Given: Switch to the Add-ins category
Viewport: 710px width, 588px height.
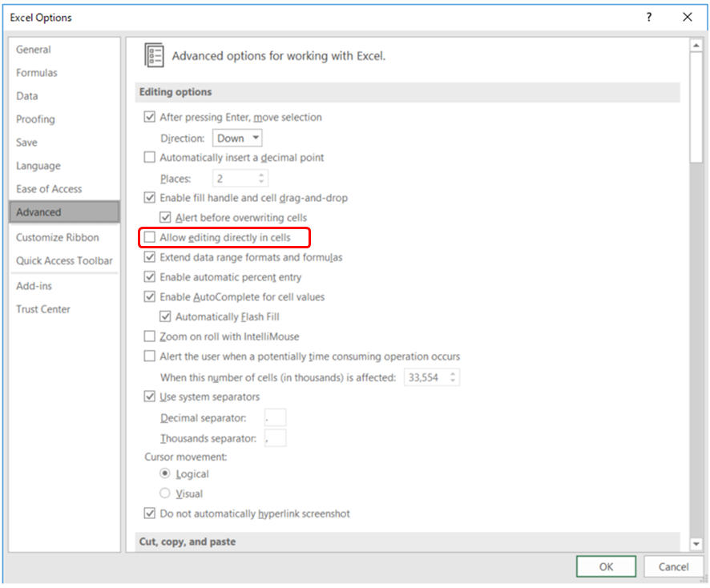Looking at the screenshot, I should [34, 286].
